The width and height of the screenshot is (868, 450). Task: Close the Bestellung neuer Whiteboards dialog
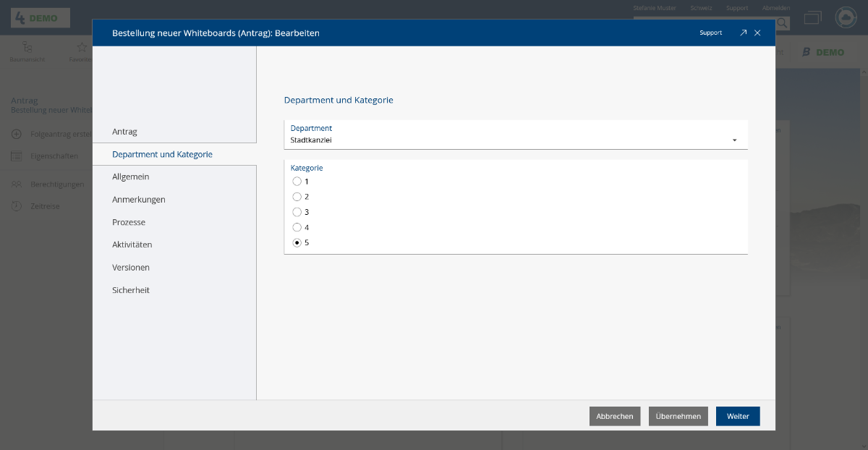click(757, 33)
